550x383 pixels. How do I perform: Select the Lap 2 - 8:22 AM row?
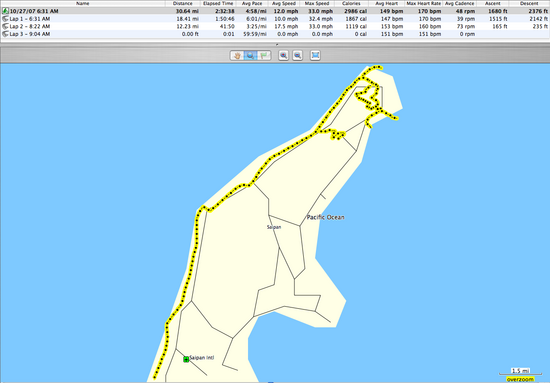pyautogui.click(x=275, y=26)
